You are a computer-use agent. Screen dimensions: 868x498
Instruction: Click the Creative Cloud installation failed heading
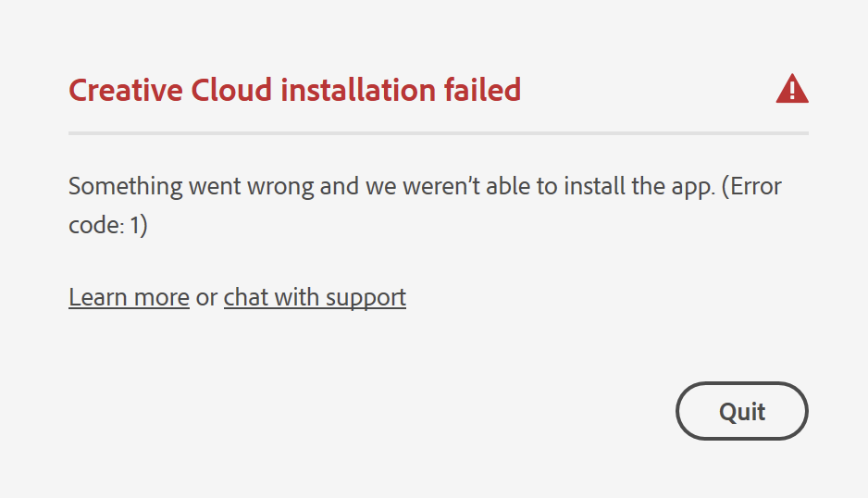pyautogui.click(x=294, y=90)
